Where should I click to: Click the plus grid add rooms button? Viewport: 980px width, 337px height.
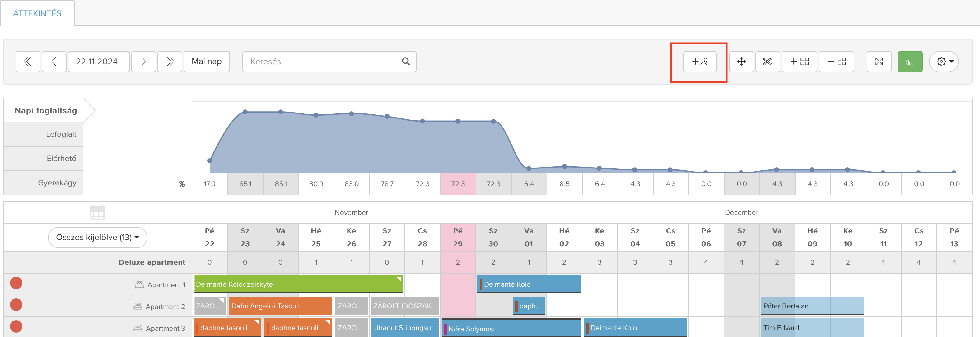[x=799, y=62]
